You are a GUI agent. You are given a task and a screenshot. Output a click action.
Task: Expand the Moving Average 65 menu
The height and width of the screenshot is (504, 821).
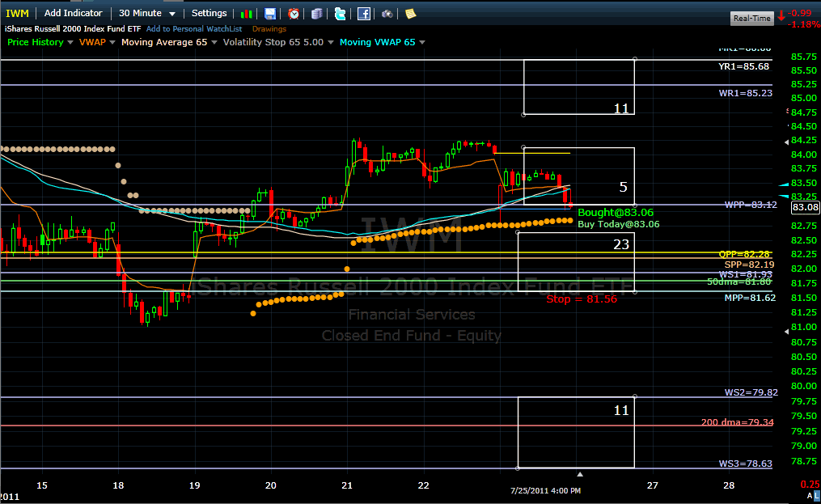tap(214, 42)
